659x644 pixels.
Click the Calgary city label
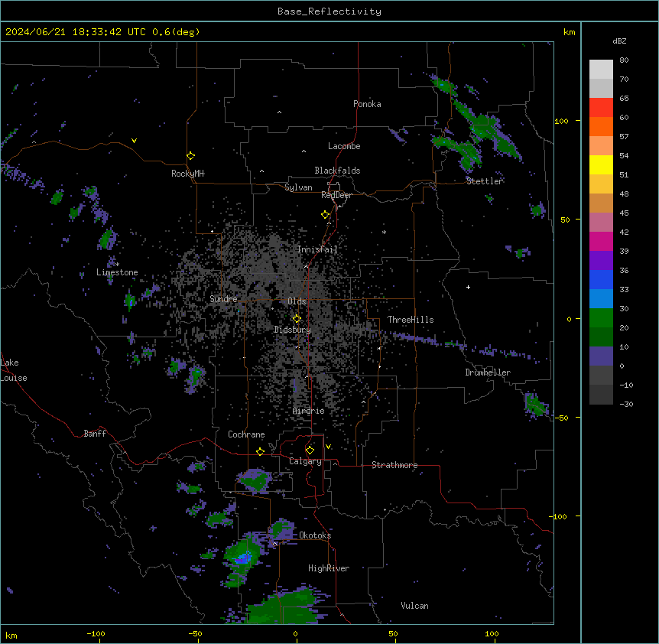coord(305,461)
